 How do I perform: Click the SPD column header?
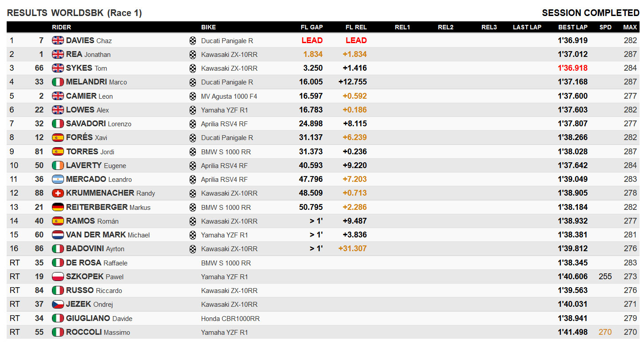tap(605, 27)
